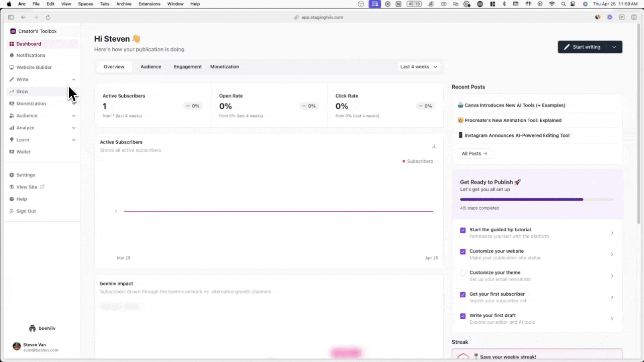Image resolution: width=644 pixels, height=362 pixels.
Task: Open the Extensions menu in menu bar
Action: click(x=149, y=4)
